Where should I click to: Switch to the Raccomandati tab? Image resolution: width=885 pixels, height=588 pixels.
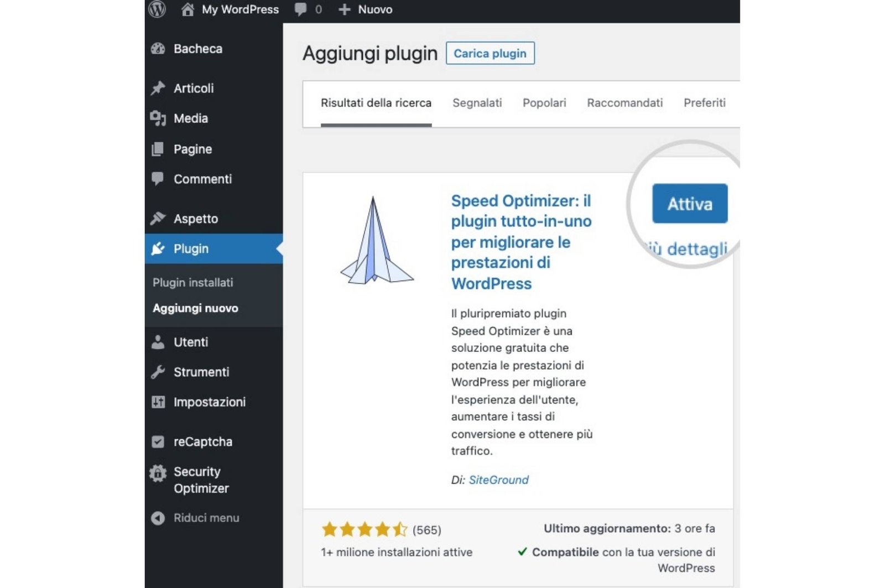pyautogui.click(x=625, y=103)
